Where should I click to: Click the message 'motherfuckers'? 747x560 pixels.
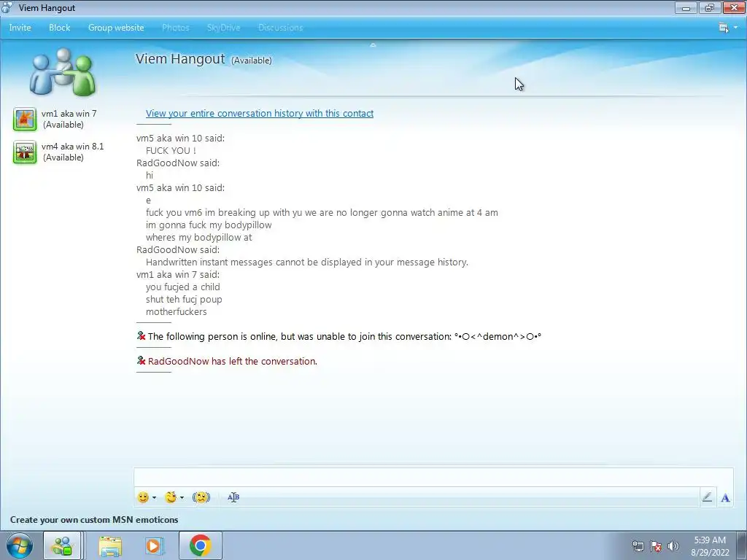tap(177, 311)
